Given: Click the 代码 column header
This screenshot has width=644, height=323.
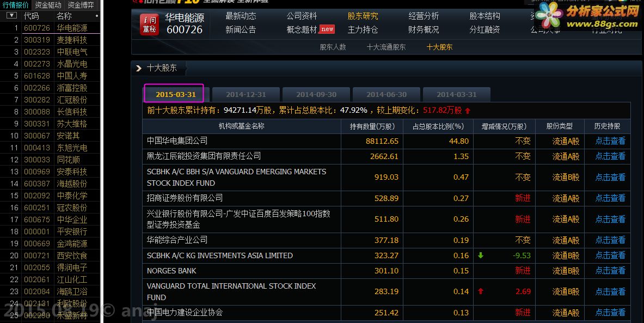Looking at the screenshot, I should [x=31, y=16].
